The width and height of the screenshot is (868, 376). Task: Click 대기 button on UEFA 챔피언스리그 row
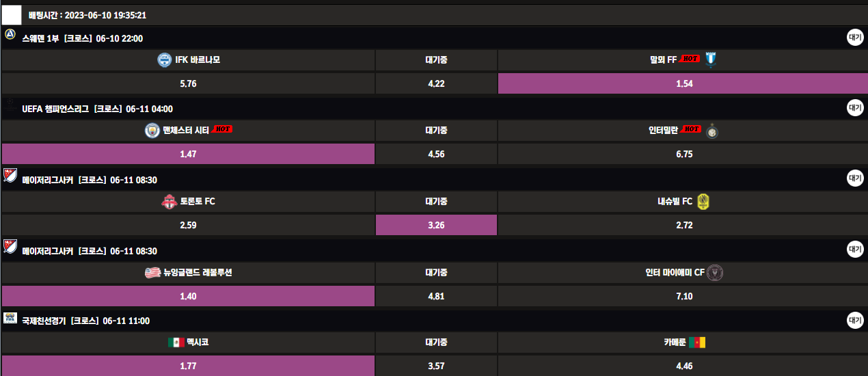[855, 107]
